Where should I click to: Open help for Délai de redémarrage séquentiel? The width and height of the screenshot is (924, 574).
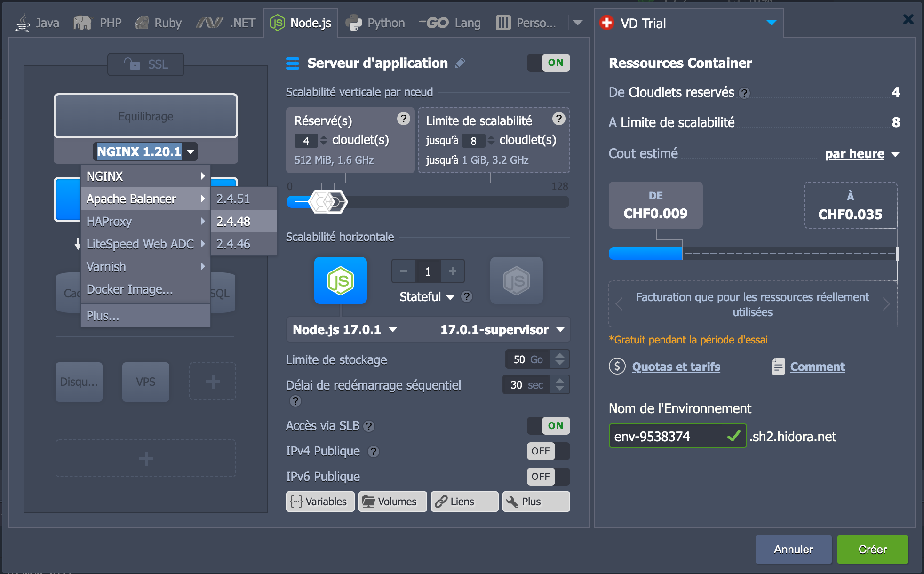(295, 401)
